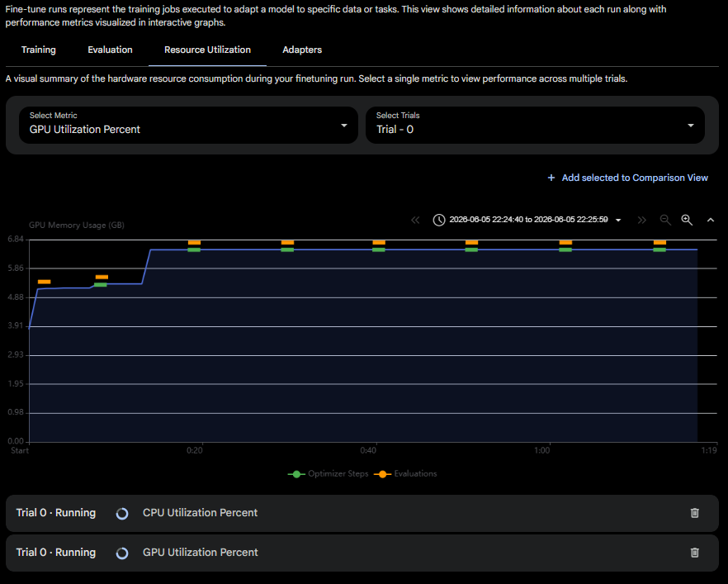Switch to the Training tab

click(x=39, y=50)
